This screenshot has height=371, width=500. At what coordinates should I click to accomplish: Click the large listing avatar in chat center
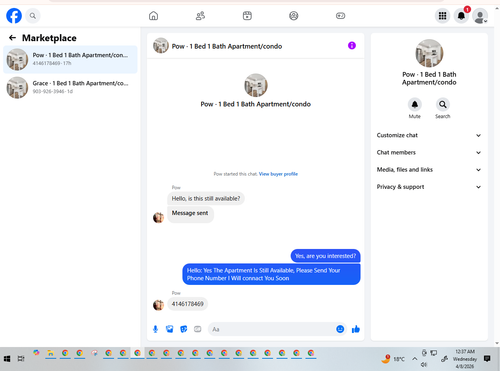point(256,85)
